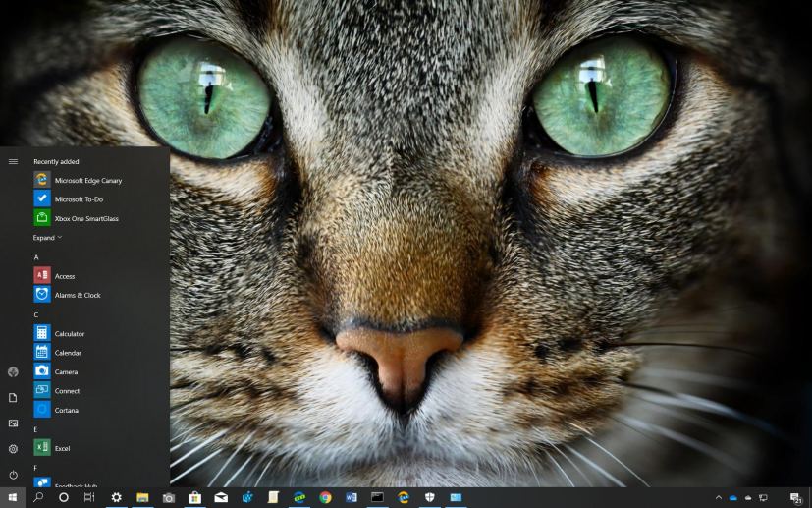Expand Start menu with hamburger button
Image resolution: width=812 pixels, height=508 pixels.
[x=14, y=162]
